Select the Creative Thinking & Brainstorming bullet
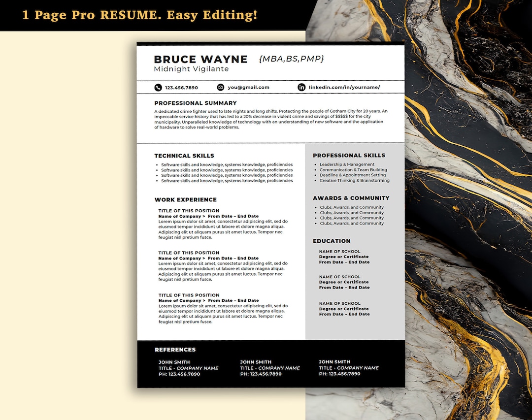532x420 pixels. pos(355,181)
